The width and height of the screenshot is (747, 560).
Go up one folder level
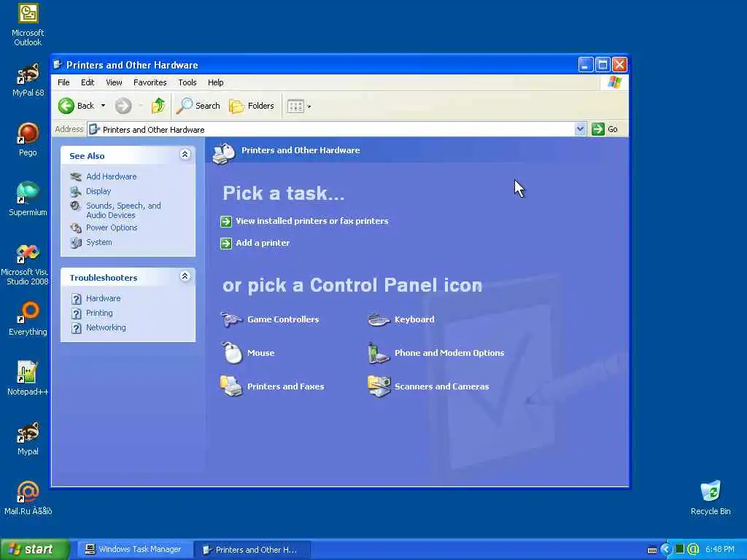click(x=158, y=106)
